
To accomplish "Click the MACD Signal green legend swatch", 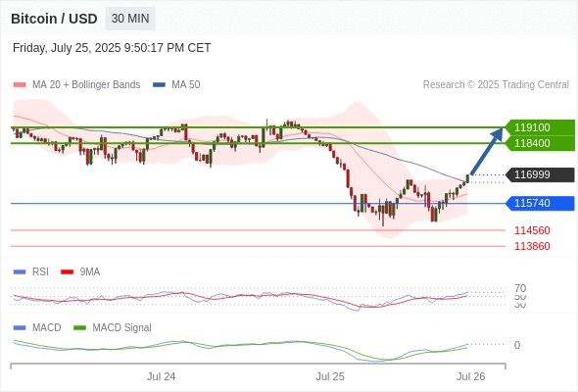I will click(x=79, y=328).
